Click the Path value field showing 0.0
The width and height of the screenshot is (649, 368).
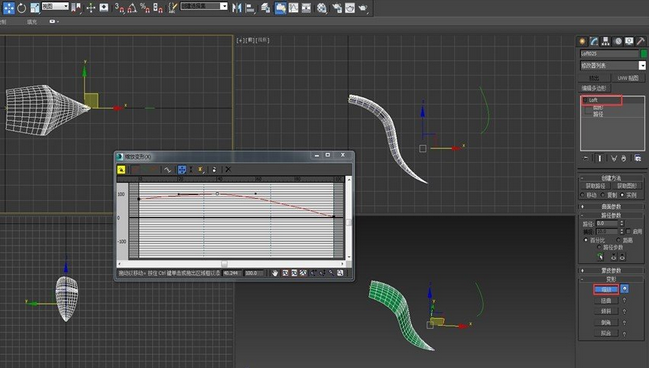[606, 223]
